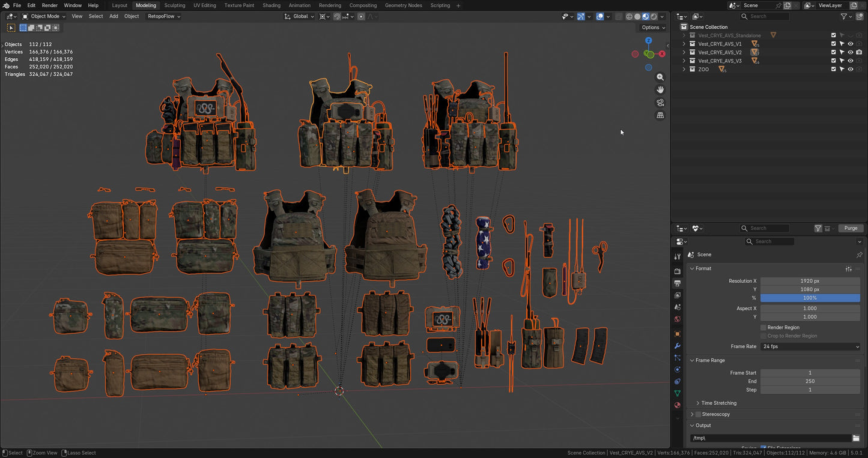868x458 pixels.
Task: Toggle selectability arrow for ZOO collection
Action: coord(842,69)
